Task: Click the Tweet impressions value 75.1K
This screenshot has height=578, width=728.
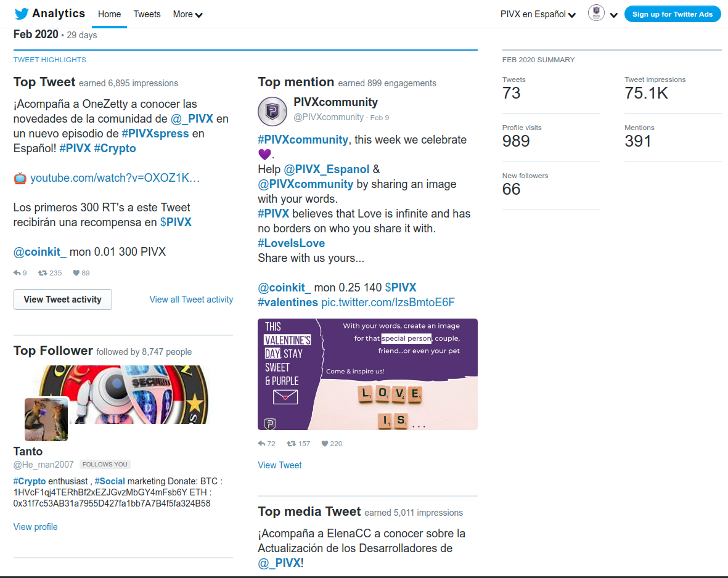Action: pos(646,93)
